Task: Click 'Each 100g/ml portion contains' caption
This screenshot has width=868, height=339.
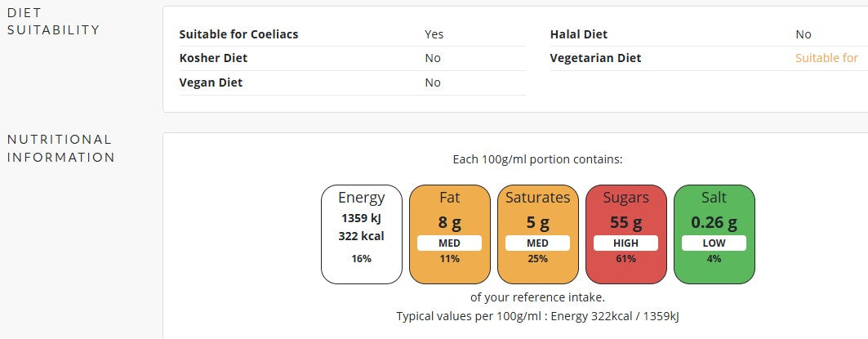Action: click(x=537, y=160)
